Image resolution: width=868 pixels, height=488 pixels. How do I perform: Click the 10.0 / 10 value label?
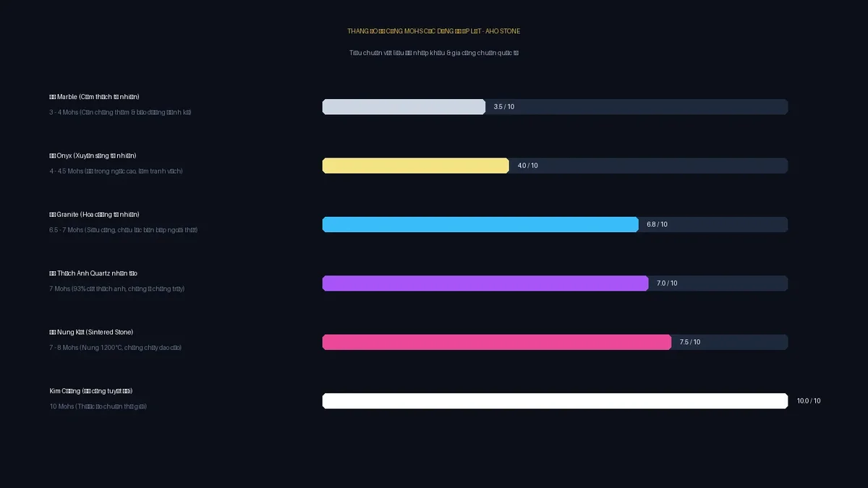809,401
